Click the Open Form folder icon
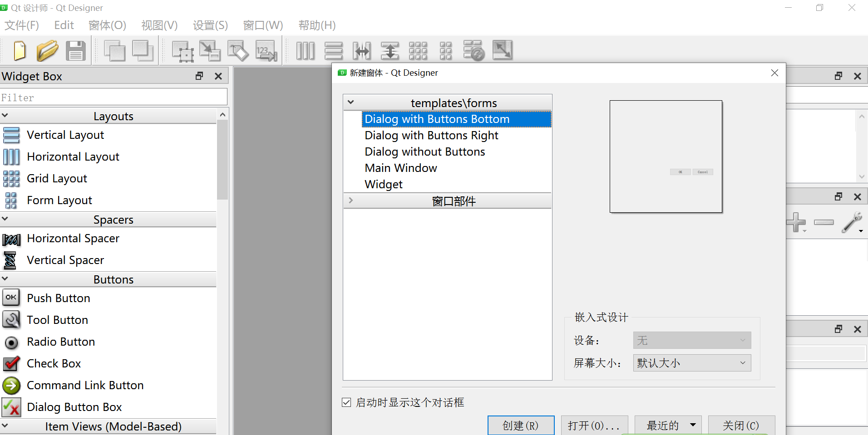 47,50
